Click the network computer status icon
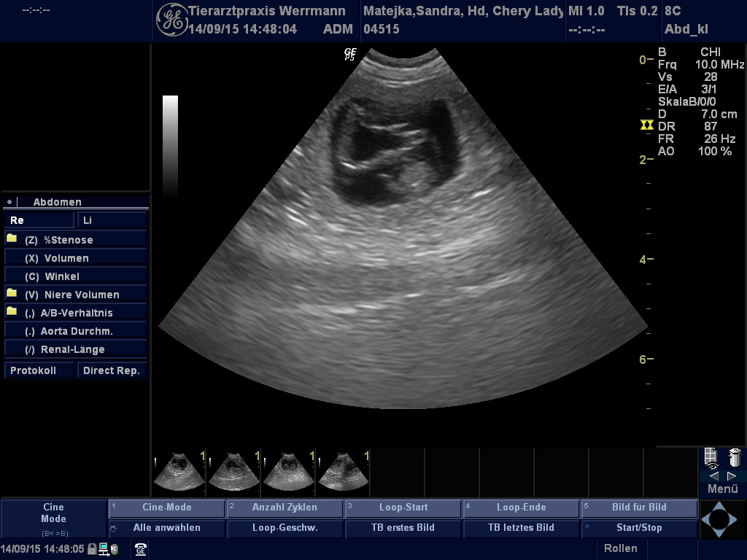Viewport: 747px width, 560px height. pyautogui.click(x=104, y=549)
